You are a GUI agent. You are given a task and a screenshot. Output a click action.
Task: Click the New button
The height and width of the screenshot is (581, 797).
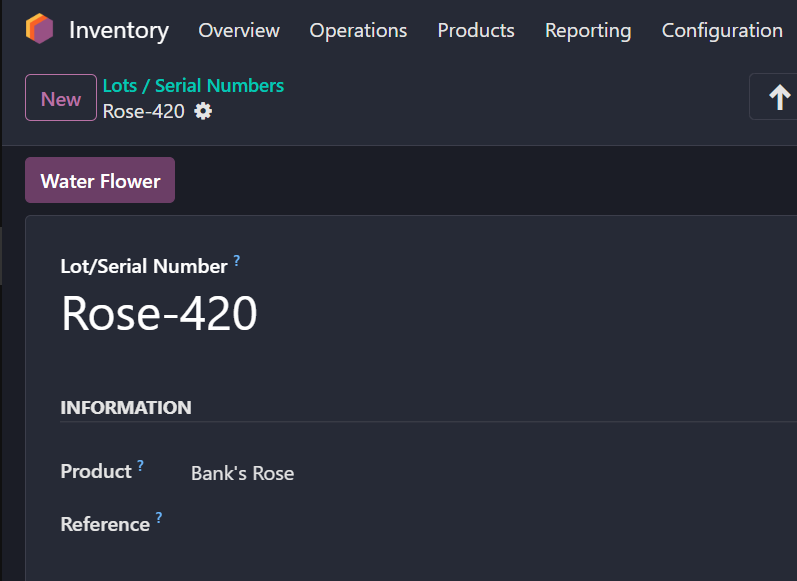click(61, 98)
